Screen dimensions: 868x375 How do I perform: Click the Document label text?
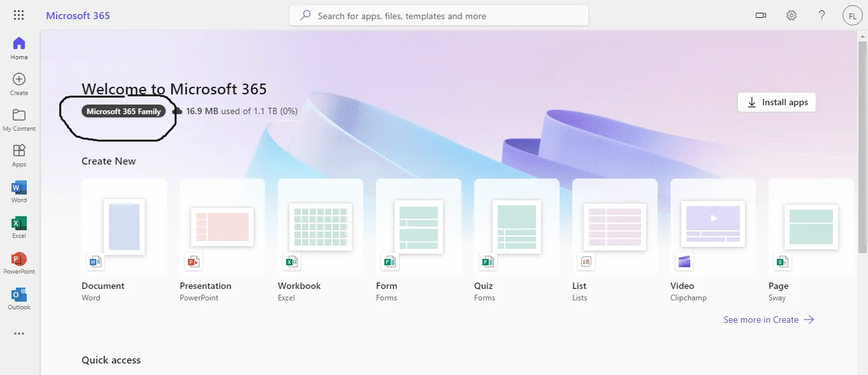pyautogui.click(x=103, y=286)
